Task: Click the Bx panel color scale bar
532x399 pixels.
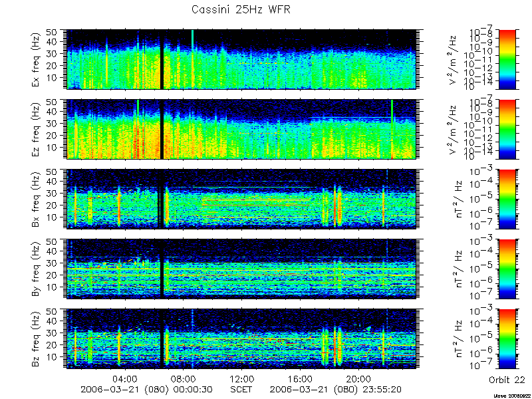Action: [x=507, y=199]
